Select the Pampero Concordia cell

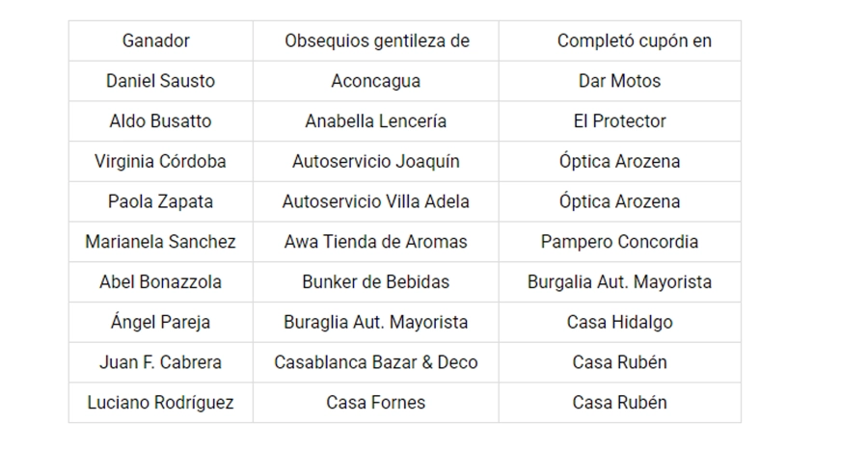(x=619, y=242)
